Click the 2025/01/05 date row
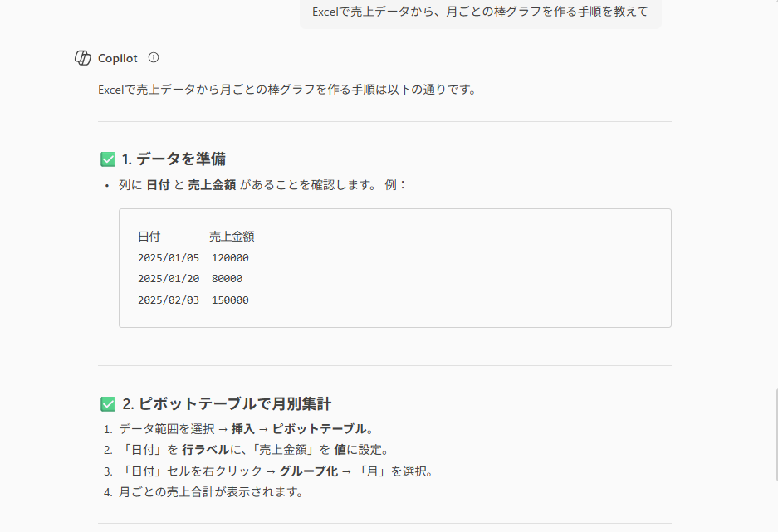778x532 pixels. 169,258
